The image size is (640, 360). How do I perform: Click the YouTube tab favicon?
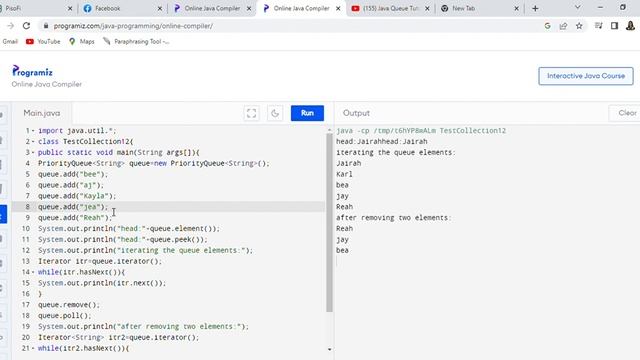356,8
